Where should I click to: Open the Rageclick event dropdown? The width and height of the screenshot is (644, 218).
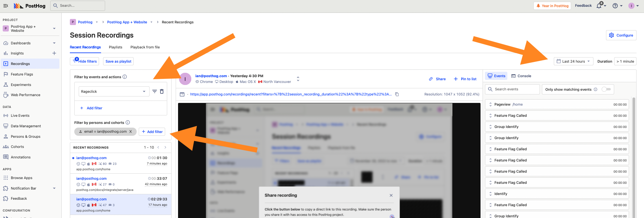tap(113, 91)
